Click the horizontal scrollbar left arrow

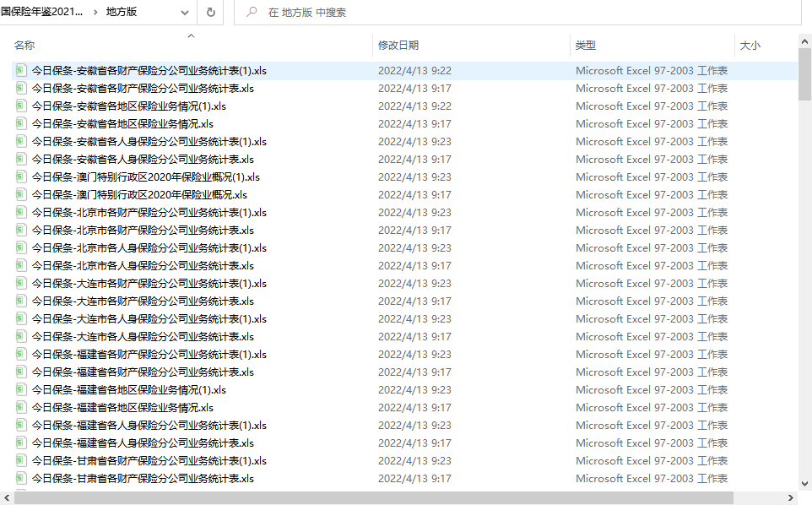(x=6, y=497)
